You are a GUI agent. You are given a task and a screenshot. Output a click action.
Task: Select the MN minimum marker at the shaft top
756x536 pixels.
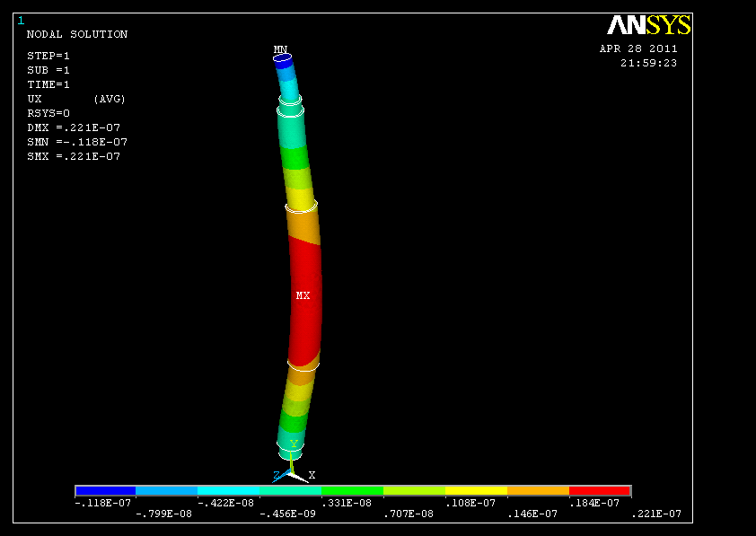point(281,49)
